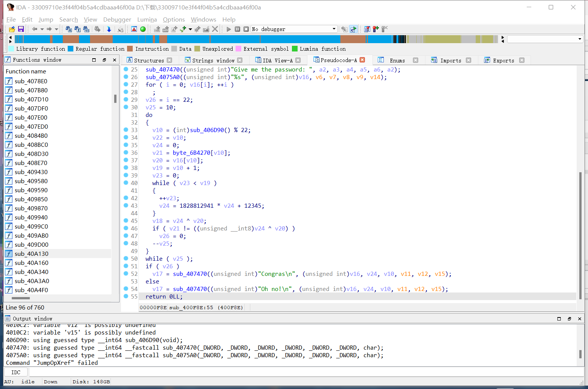588x389 pixels.
Task: Click the convert-to-data toolbar icon
Action: 166,29
